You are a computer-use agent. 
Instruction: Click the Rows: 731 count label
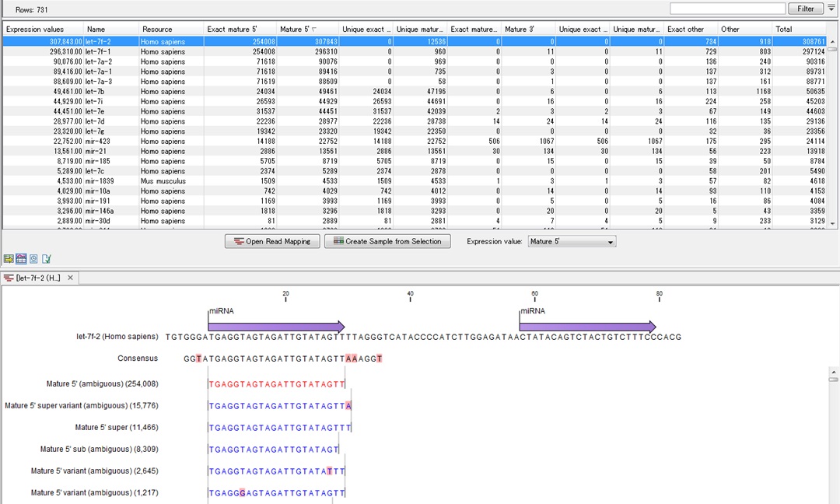31,9
